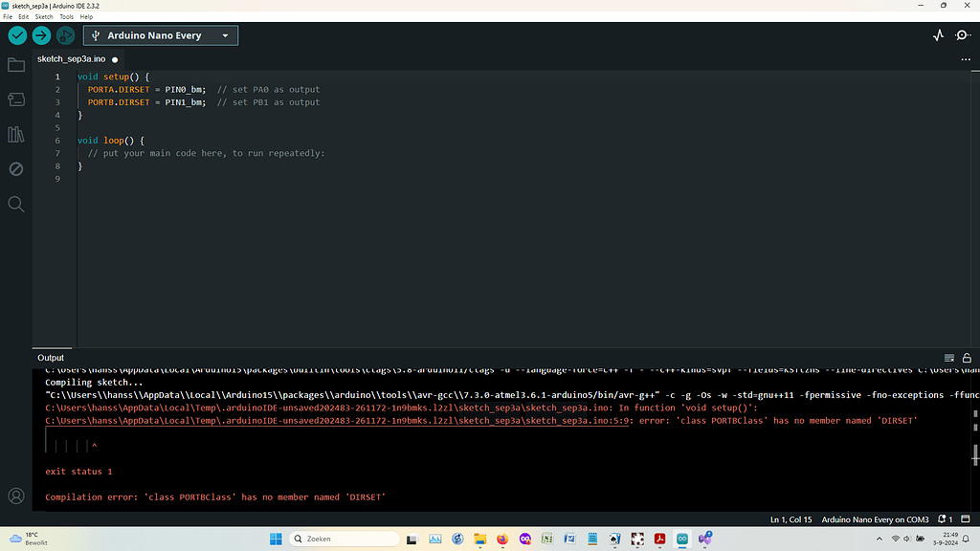980x551 pixels.
Task: Open the Debug sidebar panel
Action: coord(14,168)
